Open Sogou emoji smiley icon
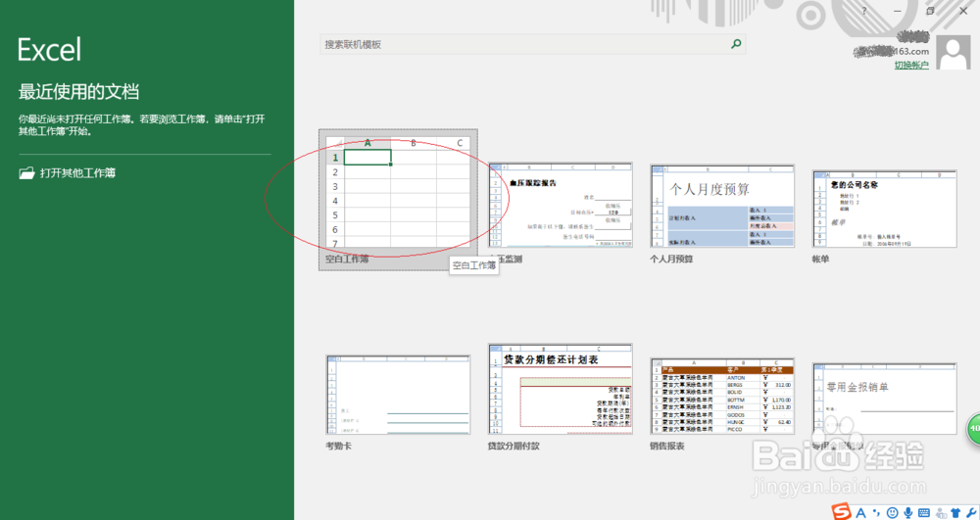Screen dimensions: 980x520 pyautogui.click(x=893, y=512)
